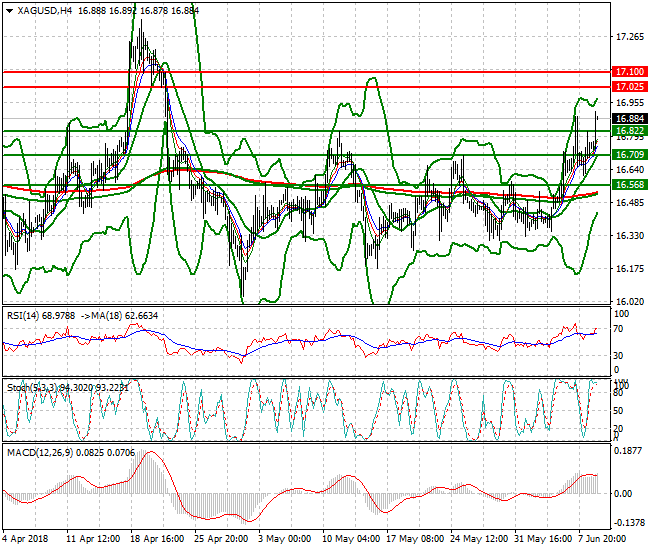Click the 11 Apr 12:00 date label
The width and height of the screenshot is (650, 550).
click(93, 539)
